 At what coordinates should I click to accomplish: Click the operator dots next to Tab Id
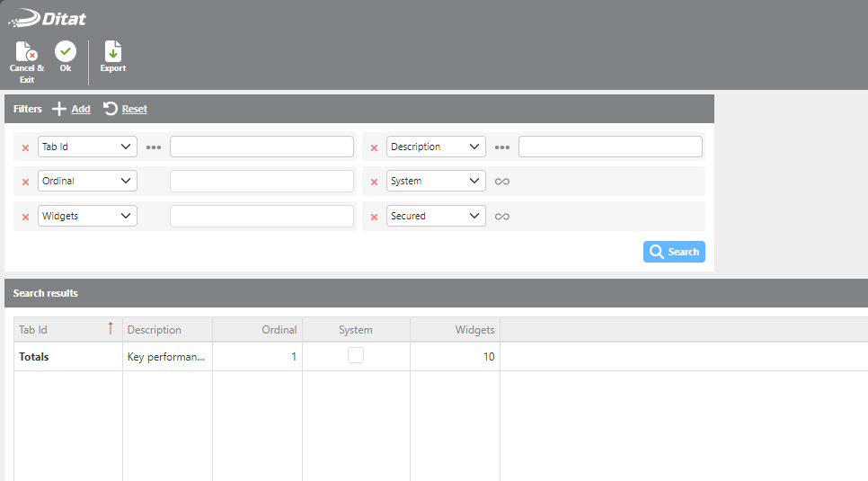tap(154, 147)
